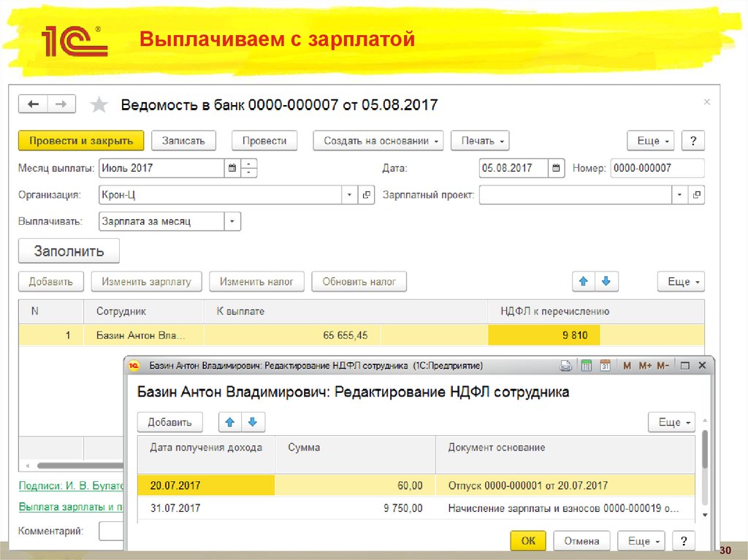748x560 pixels.
Task: Click the Провести и закрыть button
Action: (x=80, y=140)
